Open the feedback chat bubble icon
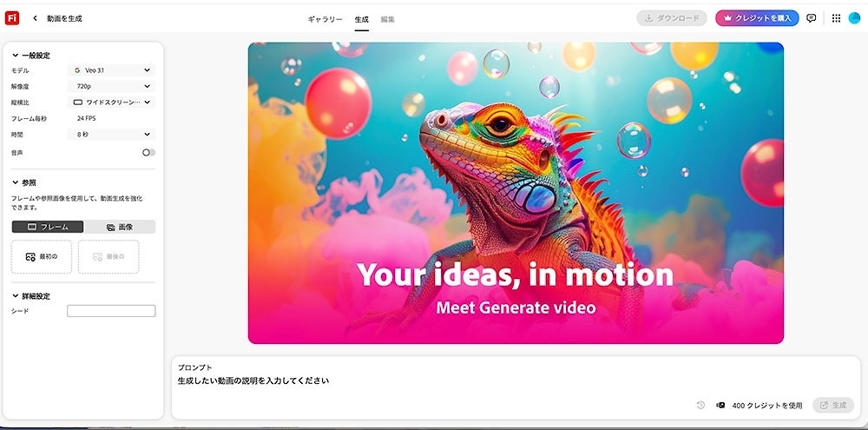Image resolution: width=868 pixels, height=430 pixels. point(811,18)
